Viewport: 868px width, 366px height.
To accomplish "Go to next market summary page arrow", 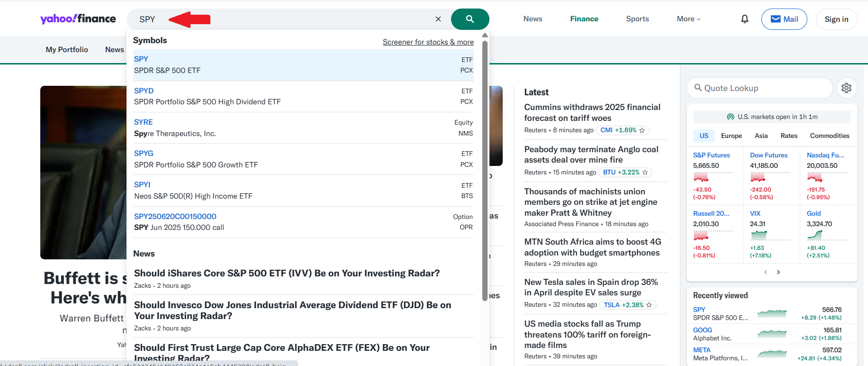I will tap(778, 272).
